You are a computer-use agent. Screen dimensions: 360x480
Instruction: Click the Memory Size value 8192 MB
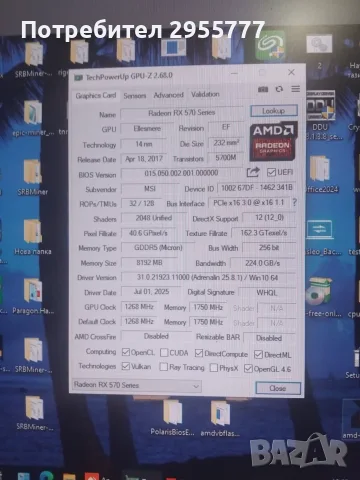pos(149,263)
